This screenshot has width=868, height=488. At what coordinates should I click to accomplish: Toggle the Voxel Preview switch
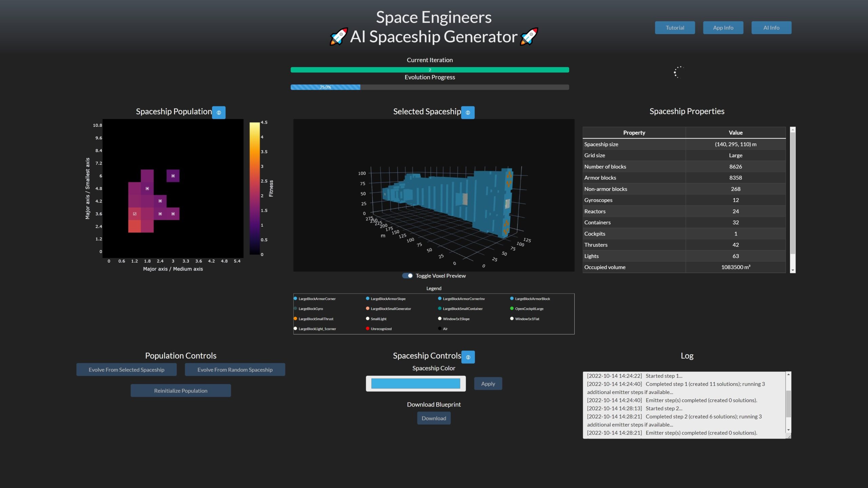[407, 276]
